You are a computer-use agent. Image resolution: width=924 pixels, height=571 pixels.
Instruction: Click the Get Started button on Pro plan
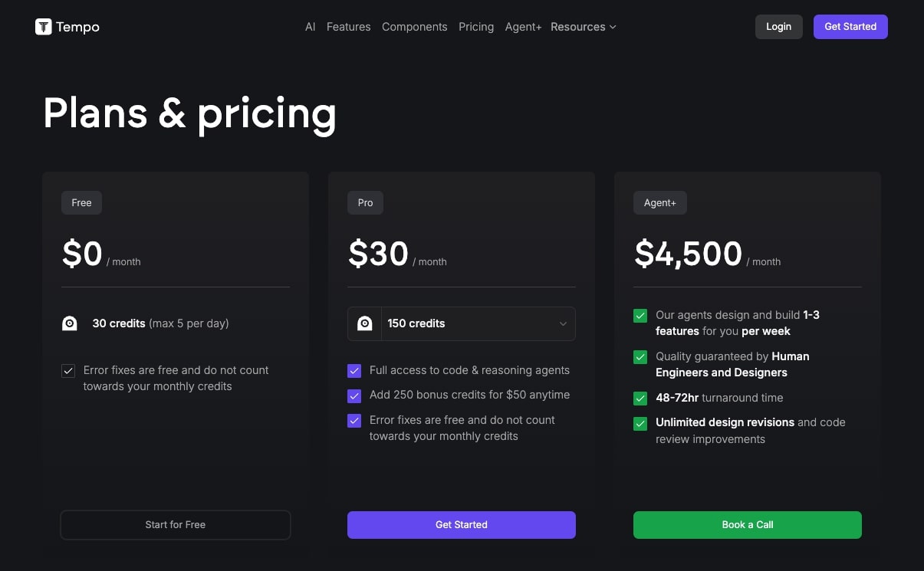pyautogui.click(x=461, y=524)
